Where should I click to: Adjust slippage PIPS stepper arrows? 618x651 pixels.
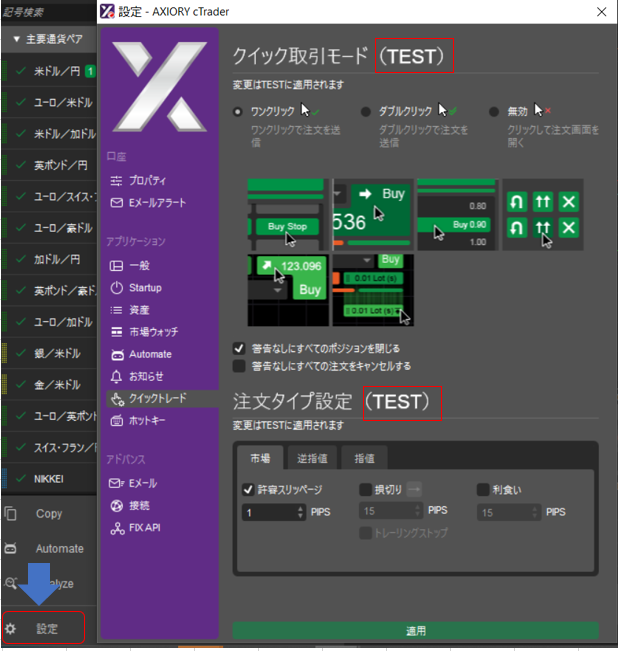[300, 512]
